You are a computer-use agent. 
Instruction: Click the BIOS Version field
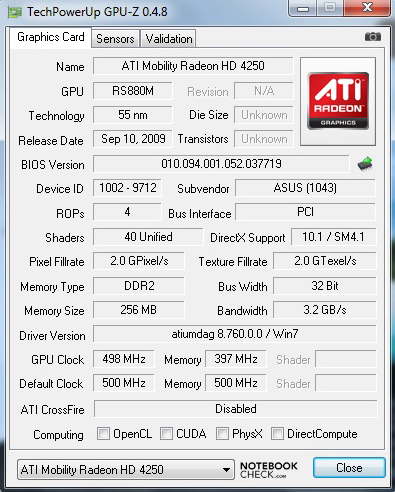pyautogui.click(x=221, y=164)
